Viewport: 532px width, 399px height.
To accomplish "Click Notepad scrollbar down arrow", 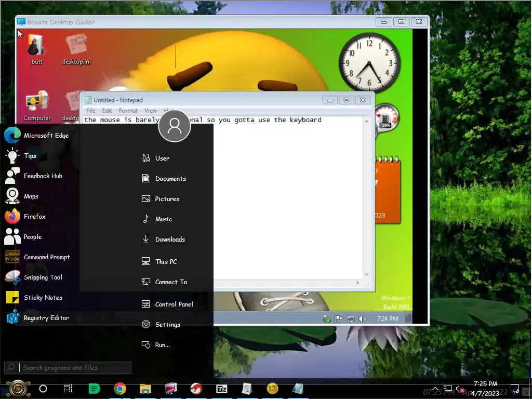I will coord(366,275).
